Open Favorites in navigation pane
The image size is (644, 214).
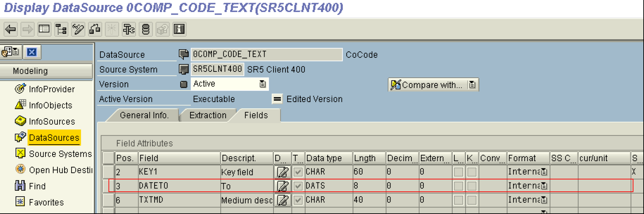pyautogui.click(x=46, y=202)
